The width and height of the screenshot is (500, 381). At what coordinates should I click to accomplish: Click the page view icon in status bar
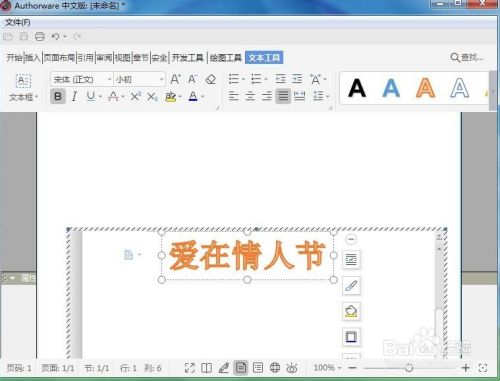(241, 368)
